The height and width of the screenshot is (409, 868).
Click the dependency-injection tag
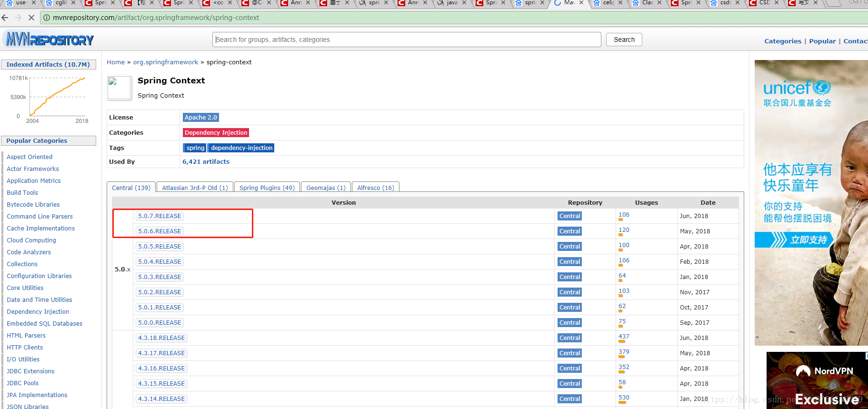242,148
